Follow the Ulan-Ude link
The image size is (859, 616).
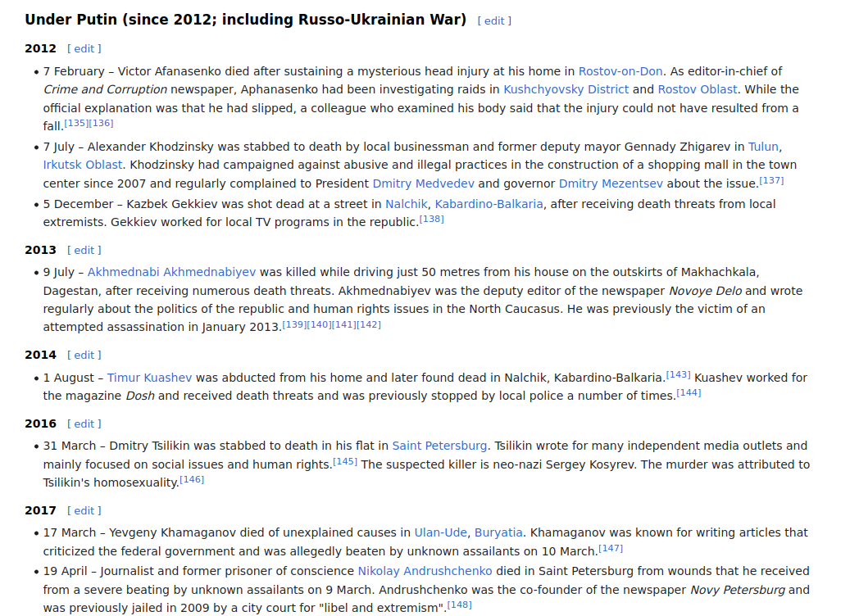coord(440,532)
